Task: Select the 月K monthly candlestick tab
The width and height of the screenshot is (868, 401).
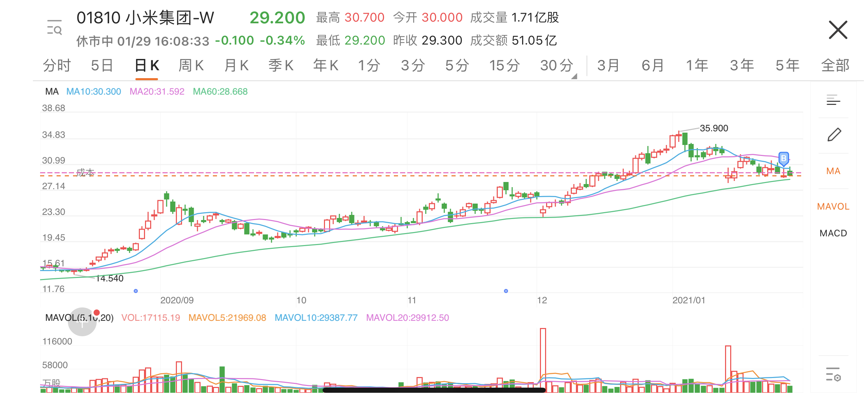Action: [236, 65]
